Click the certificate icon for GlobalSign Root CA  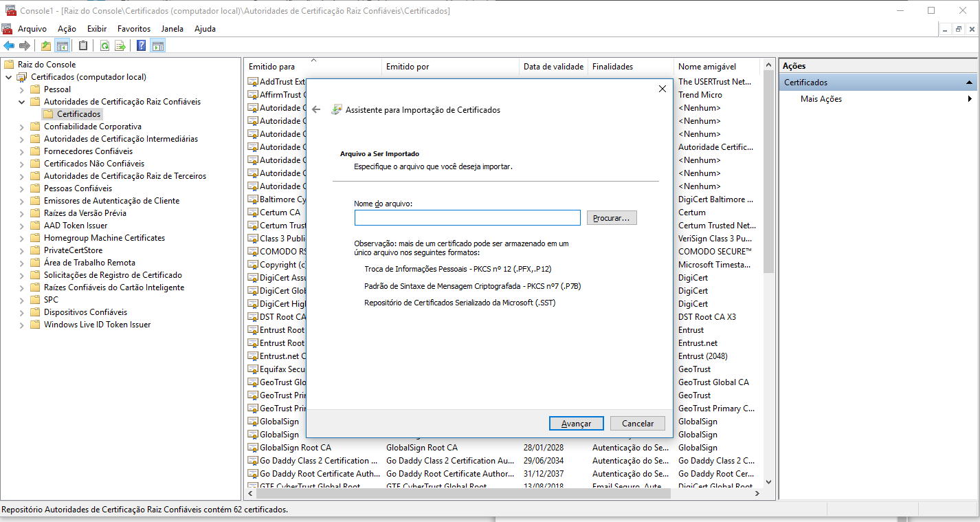pyautogui.click(x=253, y=448)
